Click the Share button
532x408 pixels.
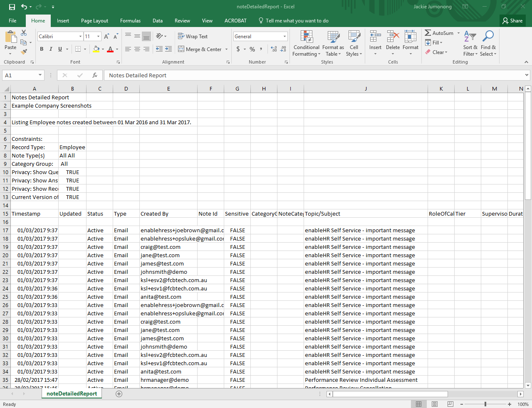tap(512, 21)
